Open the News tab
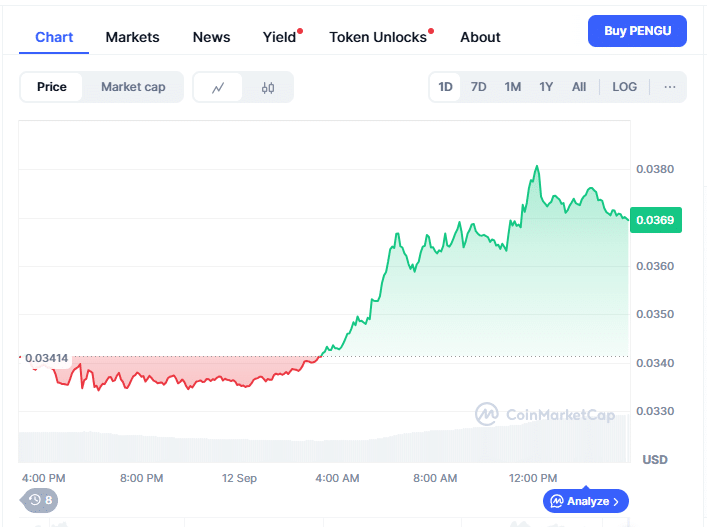Viewport: 707px width, 527px height. pyautogui.click(x=211, y=37)
